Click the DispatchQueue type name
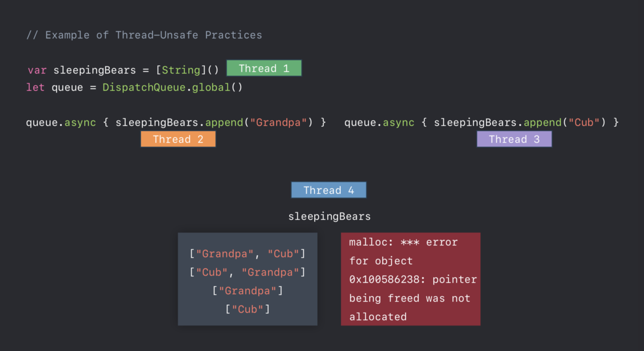Image resolution: width=644 pixels, height=351 pixels. [144, 88]
